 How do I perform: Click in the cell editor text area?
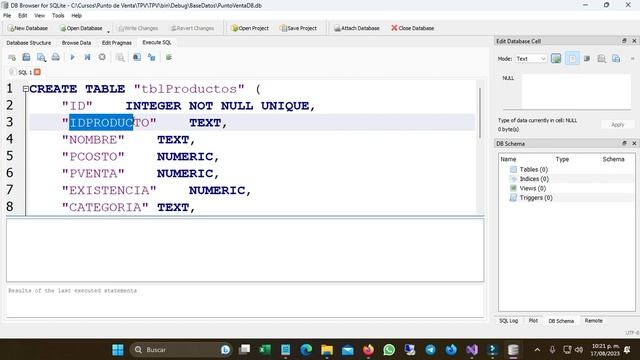point(576,91)
